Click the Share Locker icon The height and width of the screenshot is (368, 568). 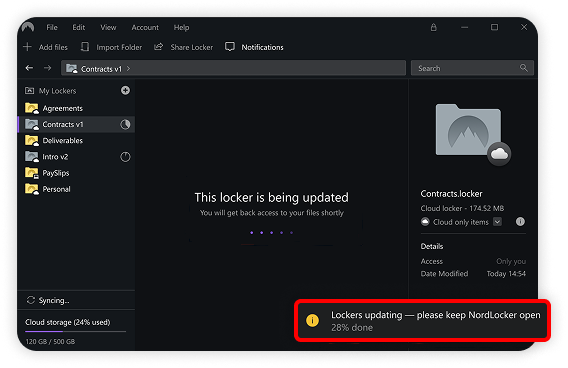coord(158,47)
